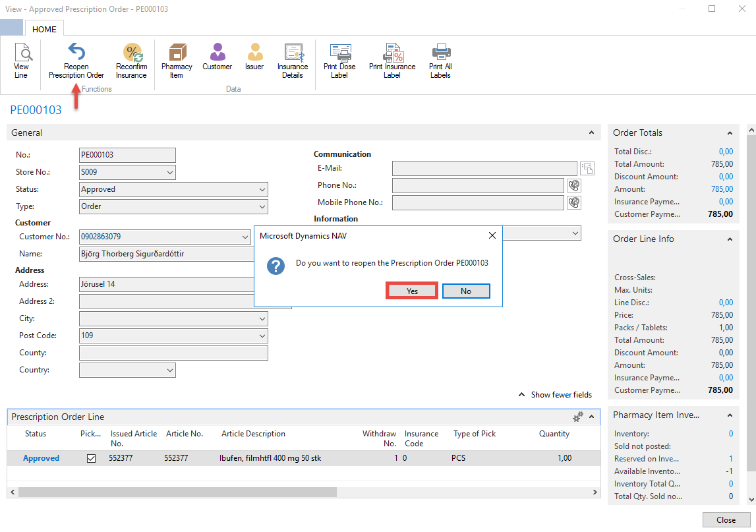Click the Print Insurance Label icon
The height and width of the screenshot is (532, 756).
[x=392, y=54]
